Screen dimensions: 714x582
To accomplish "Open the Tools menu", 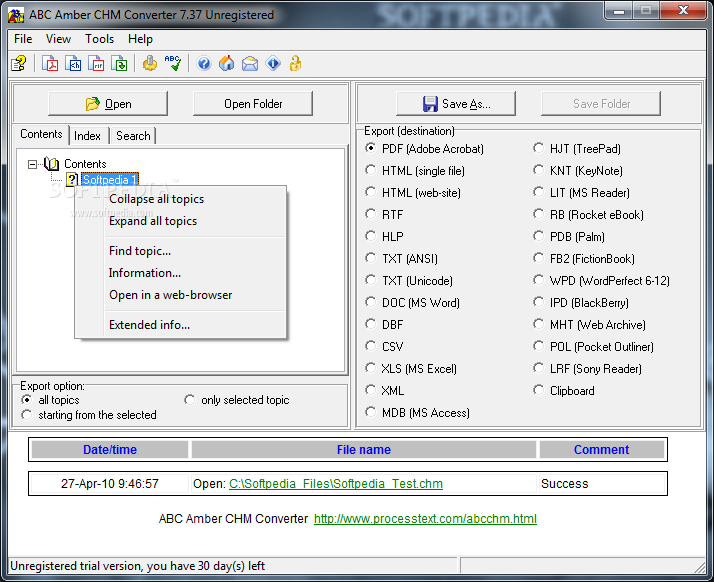I will [x=99, y=39].
